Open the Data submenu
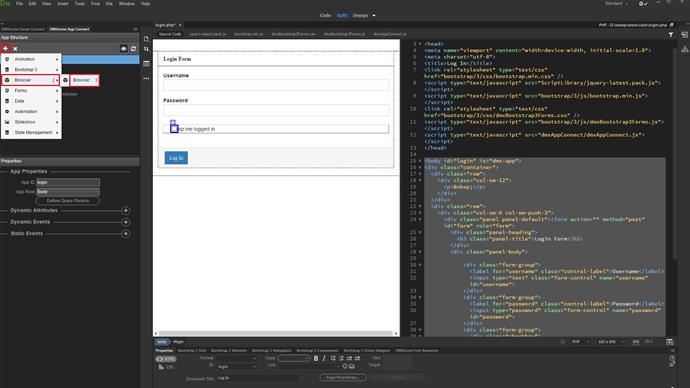The width and height of the screenshot is (690, 388). [x=31, y=101]
